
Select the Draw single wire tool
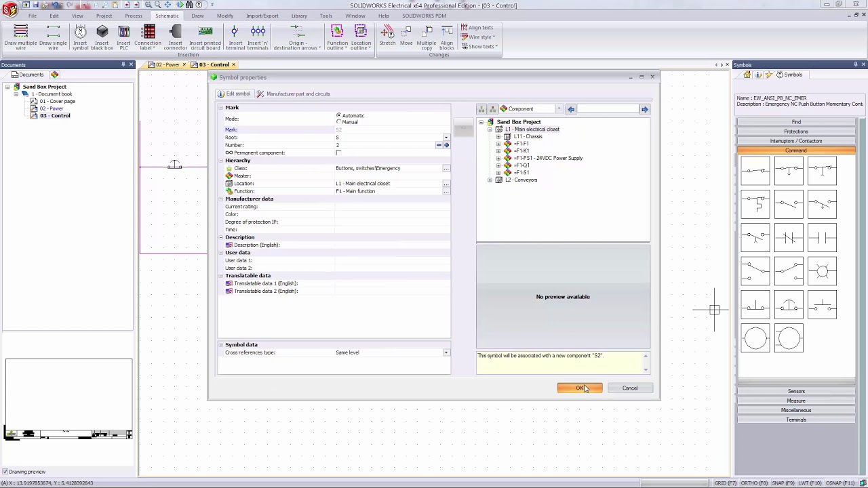tap(53, 37)
